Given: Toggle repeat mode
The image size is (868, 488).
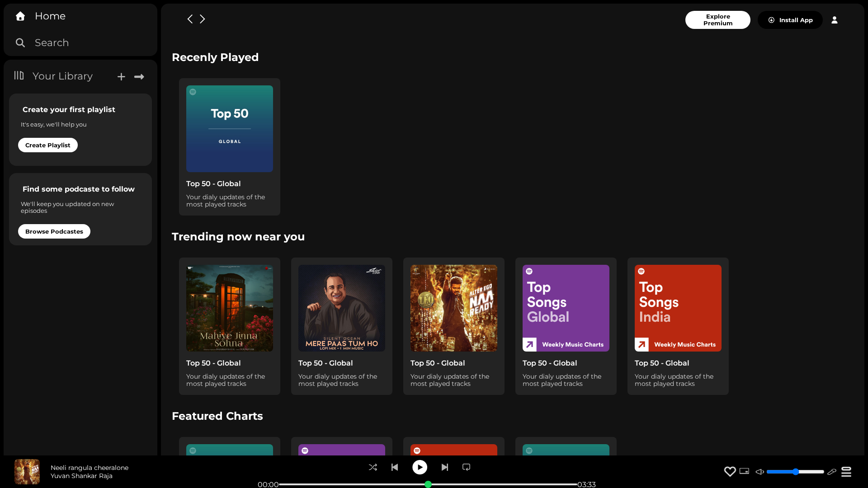Looking at the screenshot, I should pyautogui.click(x=467, y=467).
